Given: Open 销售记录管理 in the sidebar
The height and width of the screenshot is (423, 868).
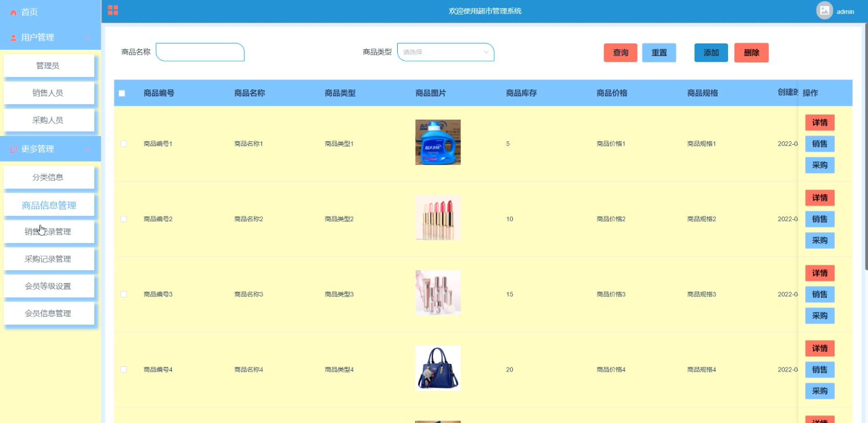Looking at the screenshot, I should [x=49, y=232].
